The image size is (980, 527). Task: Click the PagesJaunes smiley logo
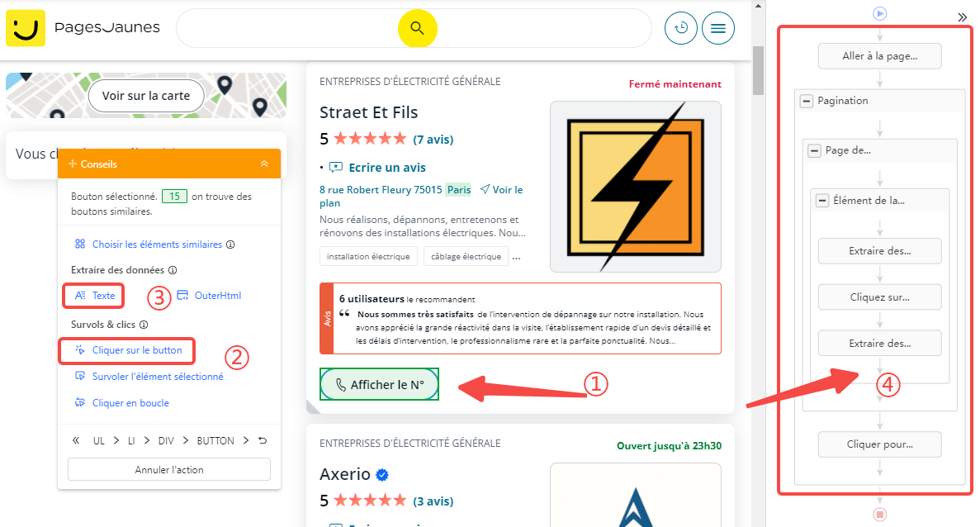click(26, 27)
